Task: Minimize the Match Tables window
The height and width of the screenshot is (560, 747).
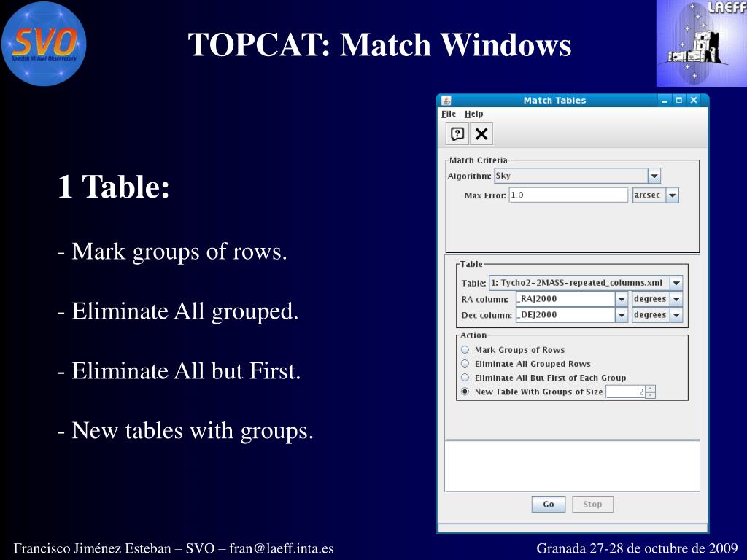Action: [x=664, y=101]
